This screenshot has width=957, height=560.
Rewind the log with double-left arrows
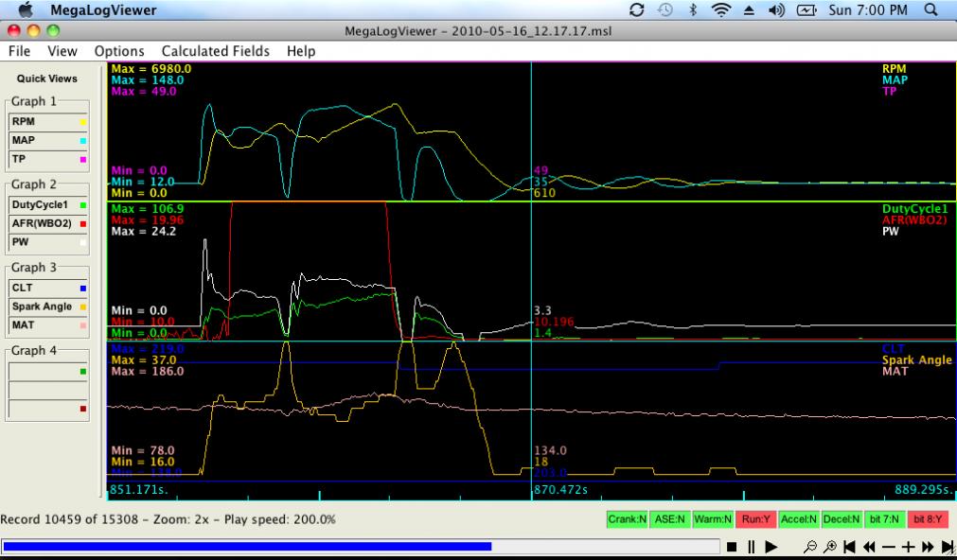coord(869,547)
